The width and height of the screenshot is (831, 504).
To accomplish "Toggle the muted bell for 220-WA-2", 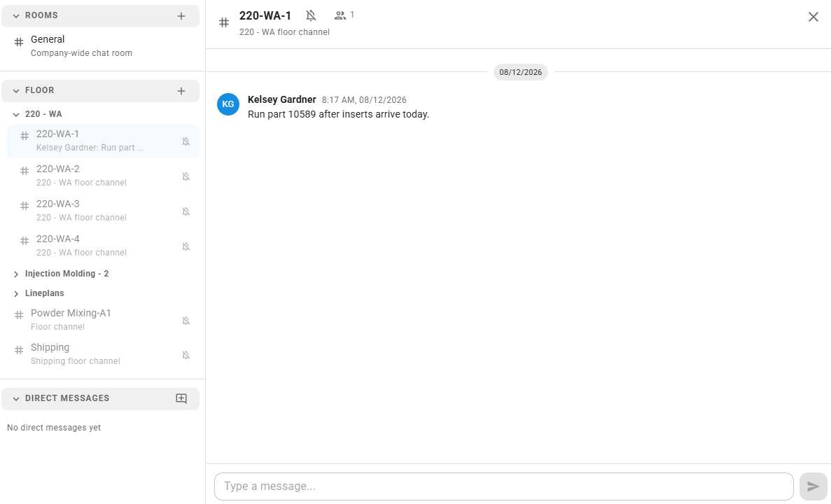I will click(x=186, y=176).
